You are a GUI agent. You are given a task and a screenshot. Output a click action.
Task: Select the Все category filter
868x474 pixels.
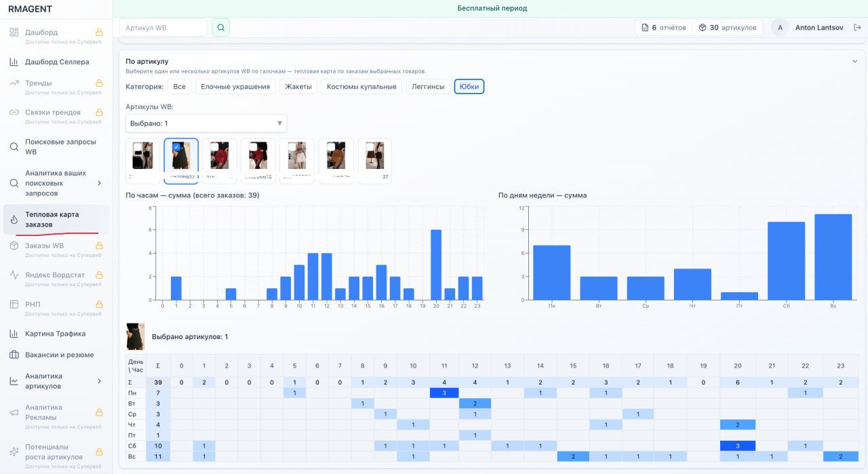180,87
